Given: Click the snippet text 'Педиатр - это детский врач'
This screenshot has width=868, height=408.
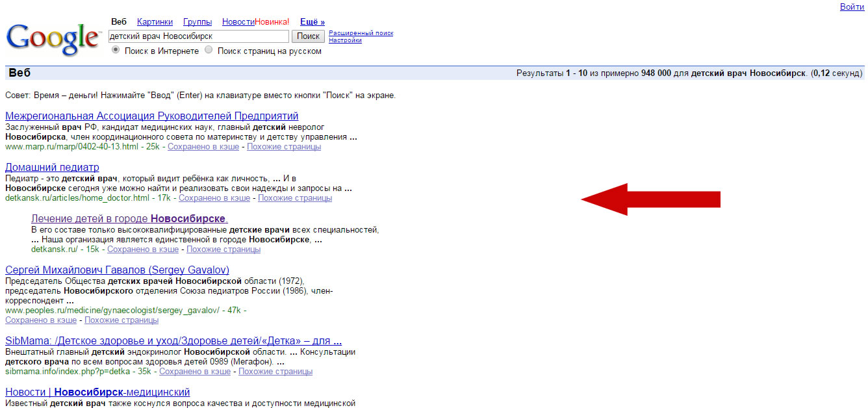Looking at the screenshot, I should click(61, 179).
